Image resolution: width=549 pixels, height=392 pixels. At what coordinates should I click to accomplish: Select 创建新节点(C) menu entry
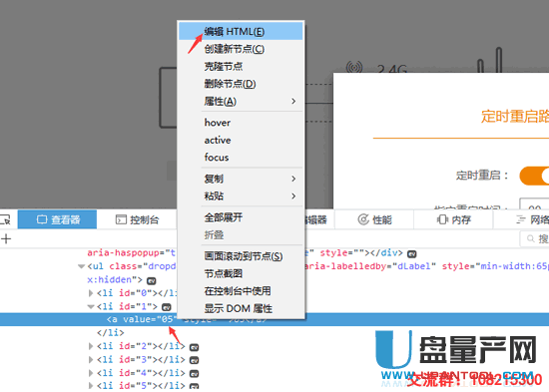point(241,49)
